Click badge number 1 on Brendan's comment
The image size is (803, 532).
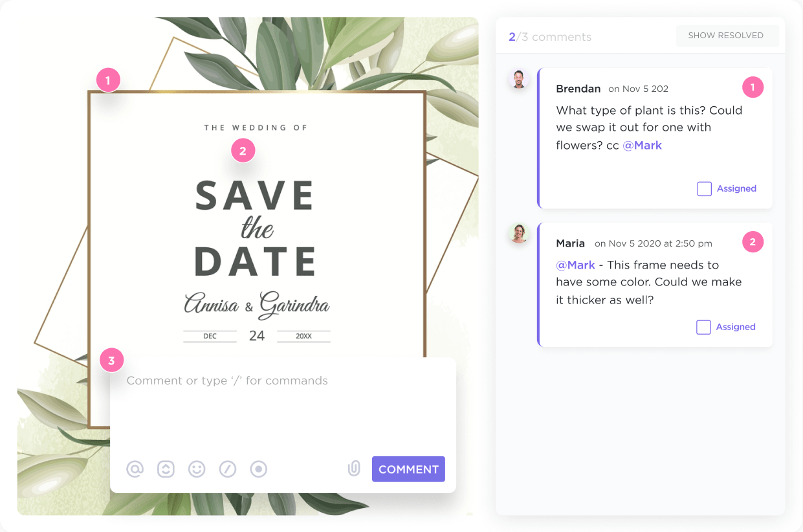point(753,87)
